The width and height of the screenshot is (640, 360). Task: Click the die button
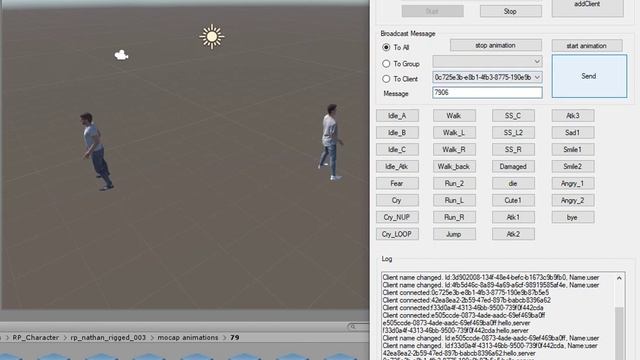[513, 184]
